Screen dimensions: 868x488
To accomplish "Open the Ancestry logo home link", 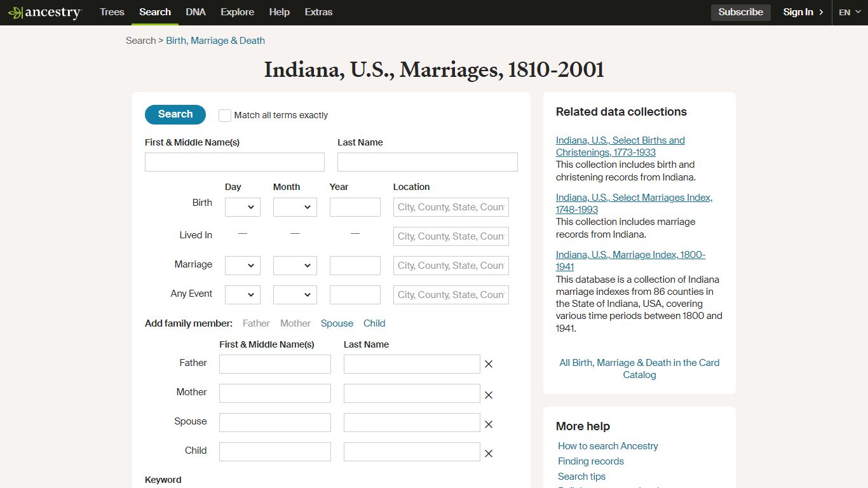I will 44,12.
